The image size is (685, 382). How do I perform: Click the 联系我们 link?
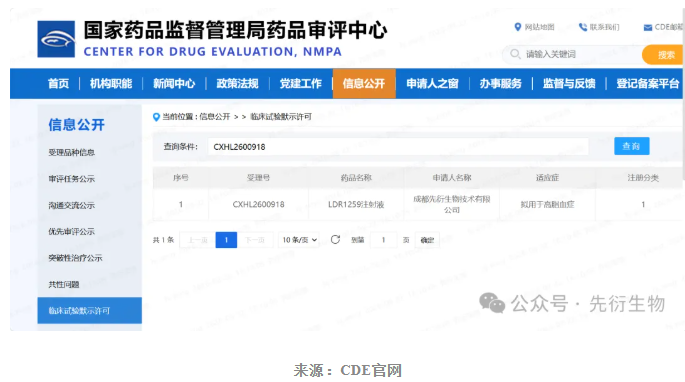coord(605,27)
